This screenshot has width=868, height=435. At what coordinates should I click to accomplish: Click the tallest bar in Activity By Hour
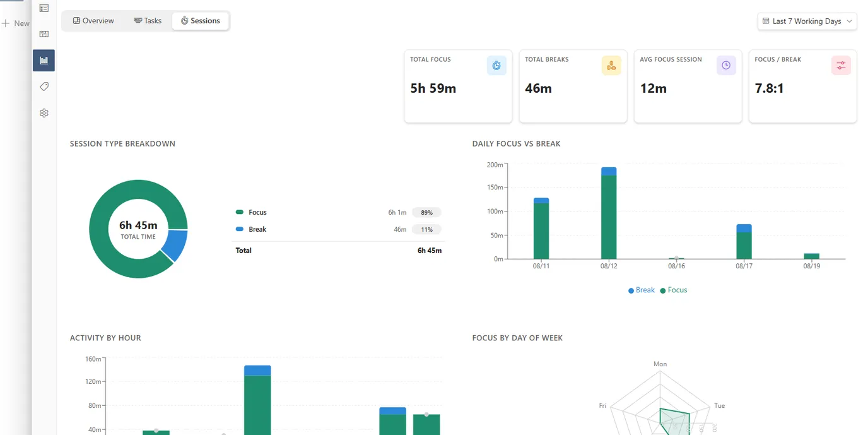(257, 400)
